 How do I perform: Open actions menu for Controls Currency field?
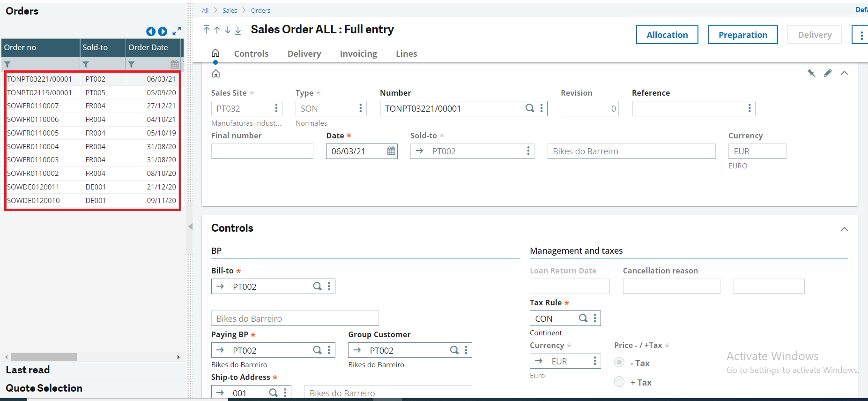click(x=595, y=361)
